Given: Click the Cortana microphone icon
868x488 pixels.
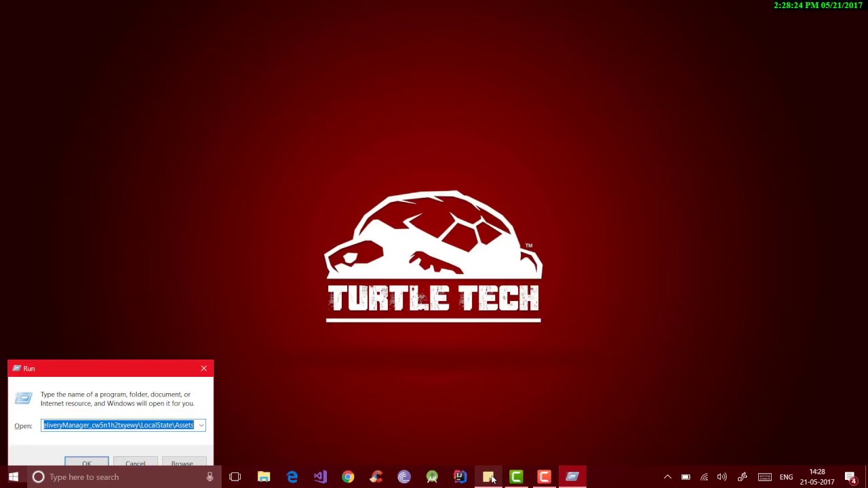Looking at the screenshot, I should tap(210, 477).
